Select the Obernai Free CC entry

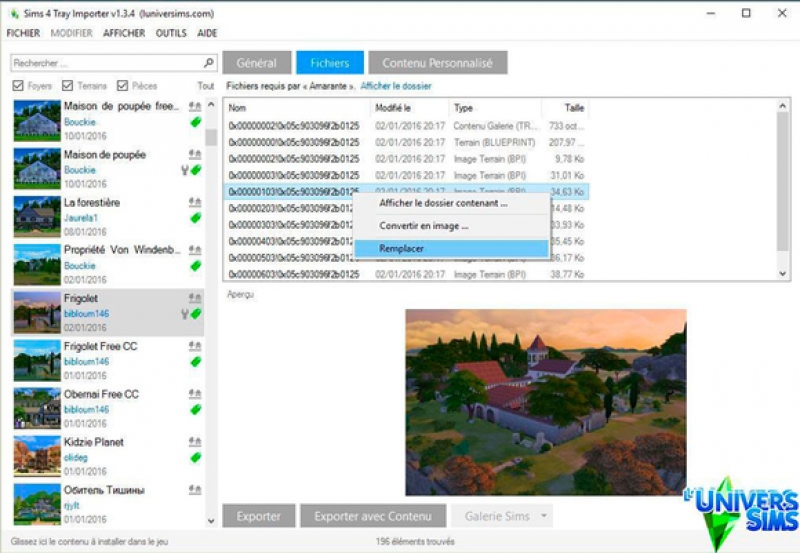point(108,409)
